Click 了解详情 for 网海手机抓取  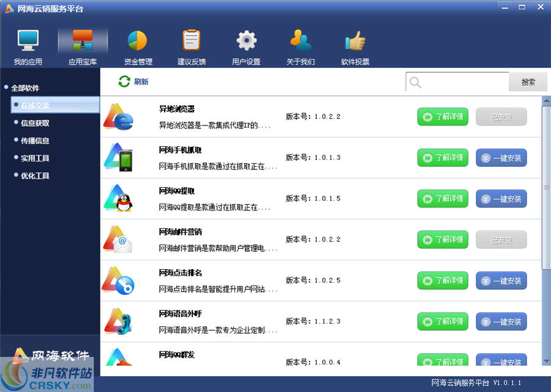443,158
